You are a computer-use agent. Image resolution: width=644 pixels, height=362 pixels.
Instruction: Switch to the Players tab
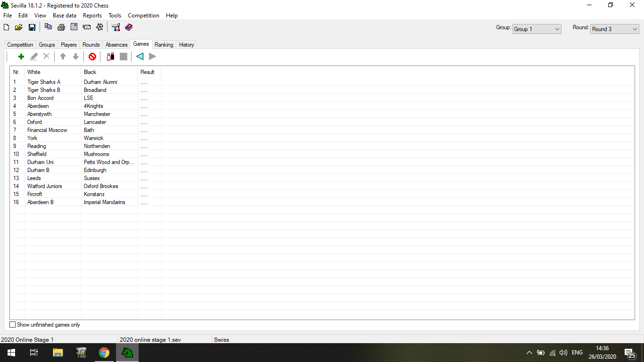coord(69,45)
